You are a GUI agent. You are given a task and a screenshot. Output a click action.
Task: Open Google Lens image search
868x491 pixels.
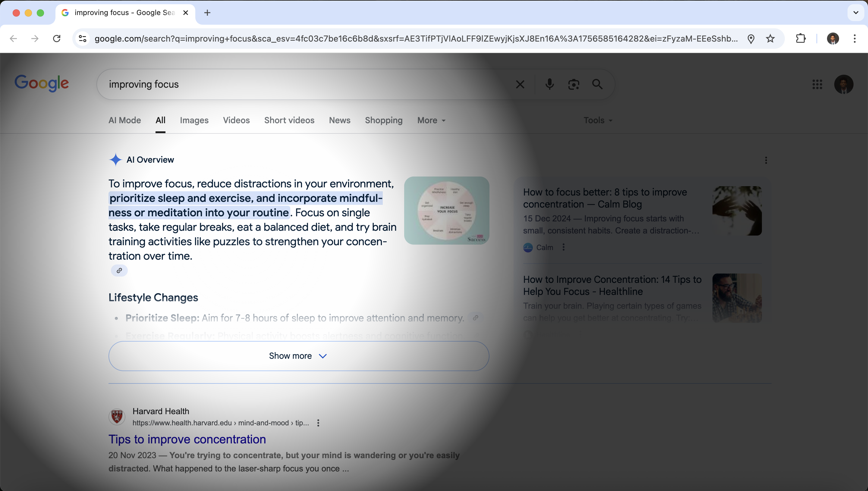pos(574,84)
